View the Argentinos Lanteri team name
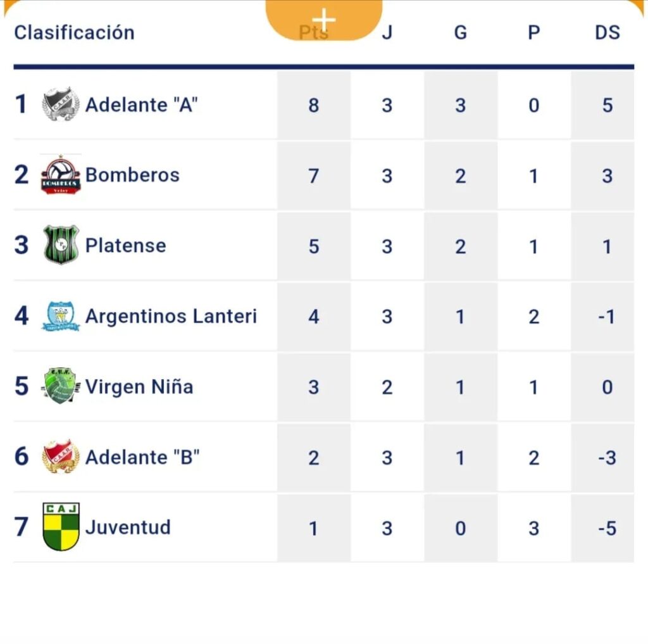 pos(171,316)
